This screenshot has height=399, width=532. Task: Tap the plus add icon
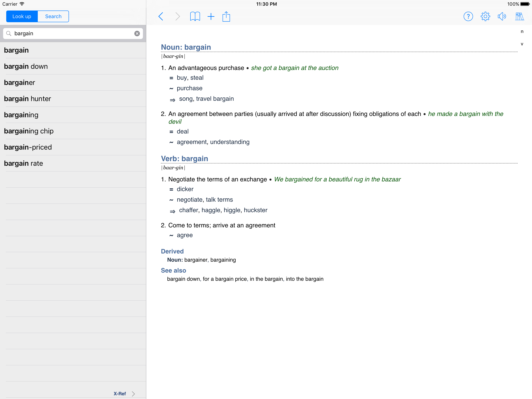pos(211,16)
